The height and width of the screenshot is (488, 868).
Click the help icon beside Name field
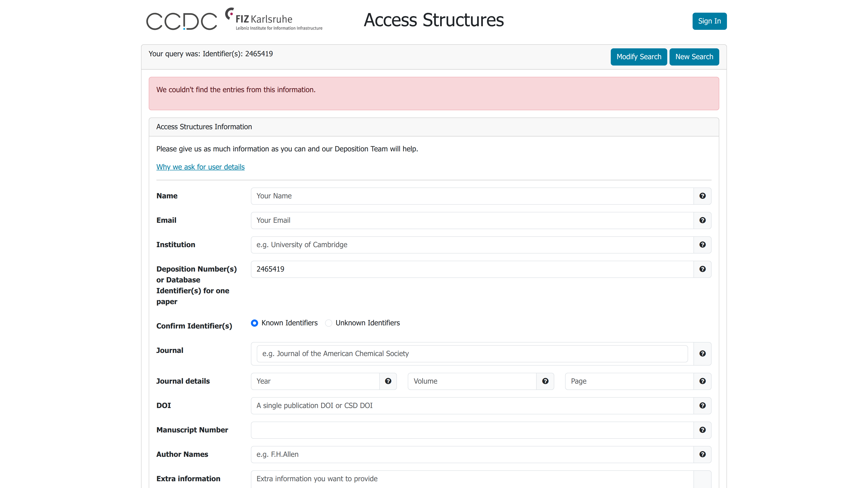[702, 196]
